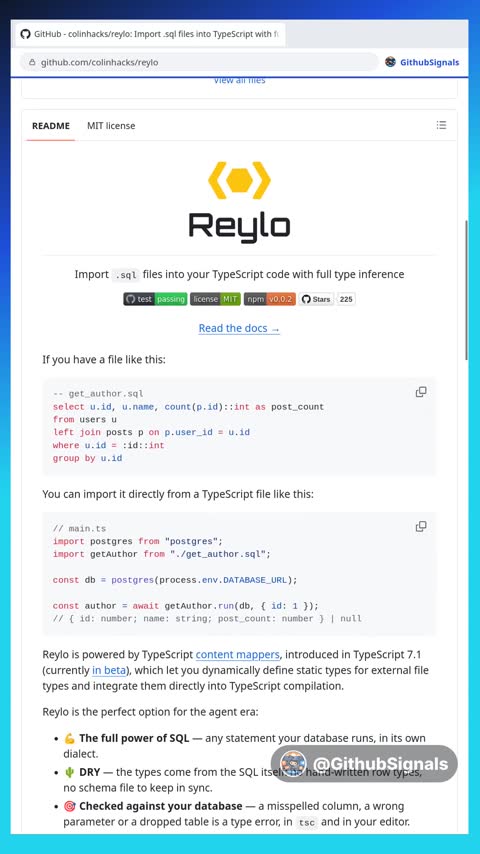Open the 'in beta' link

pos(109,670)
